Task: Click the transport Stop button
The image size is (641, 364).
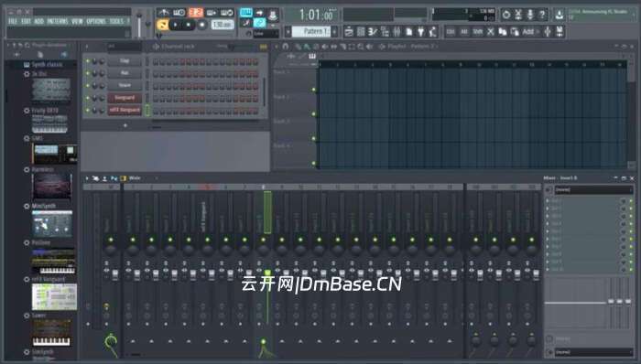Action: [x=189, y=25]
